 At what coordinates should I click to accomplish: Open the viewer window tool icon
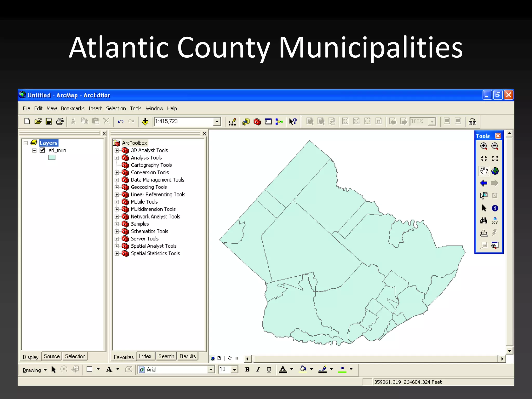tap(495, 245)
